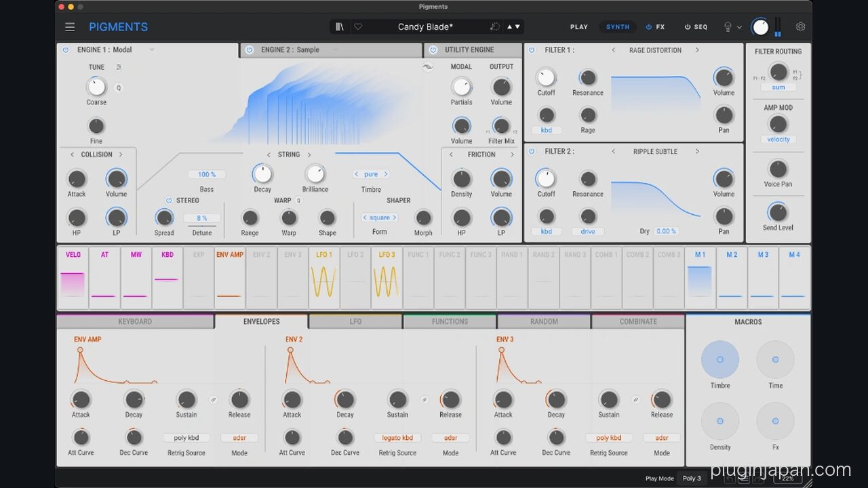Open the settings gear icon
Viewport: 868px width, 488px height.
[800, 27]
